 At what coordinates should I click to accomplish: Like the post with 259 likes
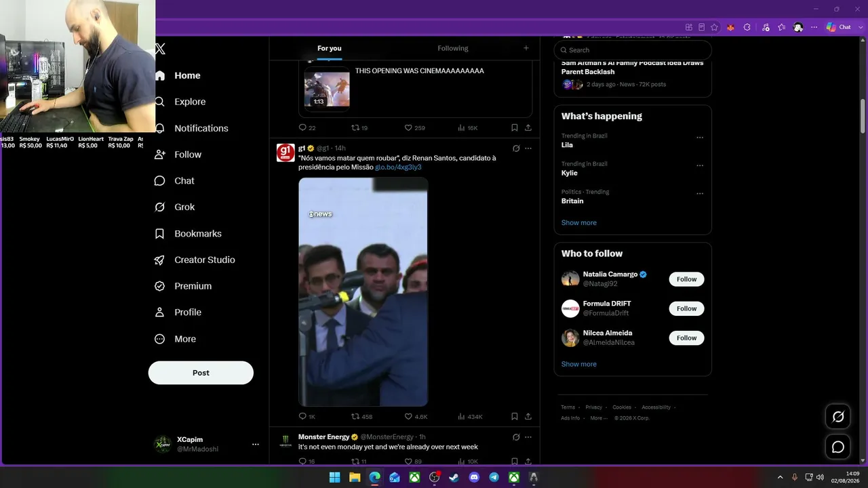[415, 127]
